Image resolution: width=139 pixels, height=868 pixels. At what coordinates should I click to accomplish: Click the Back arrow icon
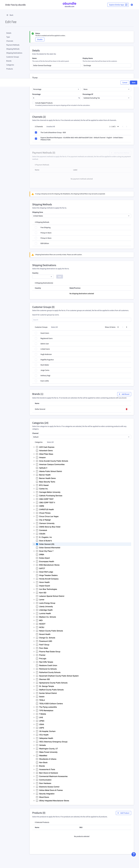pos(7,15)
